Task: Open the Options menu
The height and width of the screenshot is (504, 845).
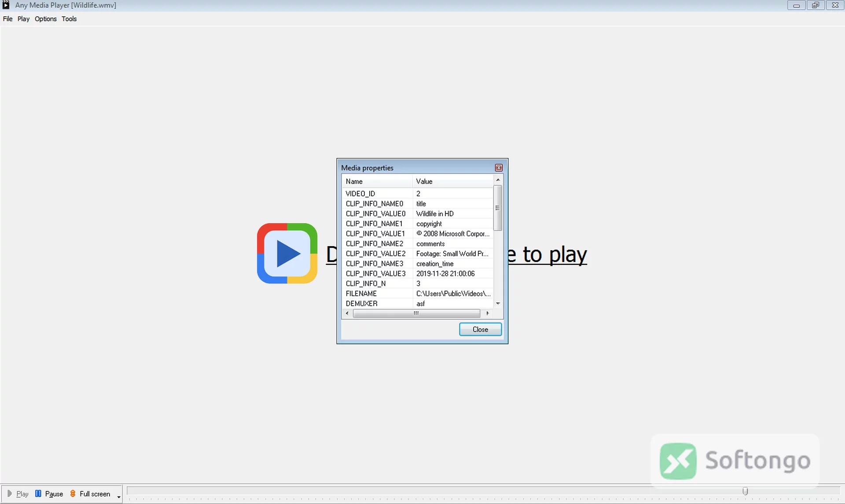Action: [x=46, y=19]
